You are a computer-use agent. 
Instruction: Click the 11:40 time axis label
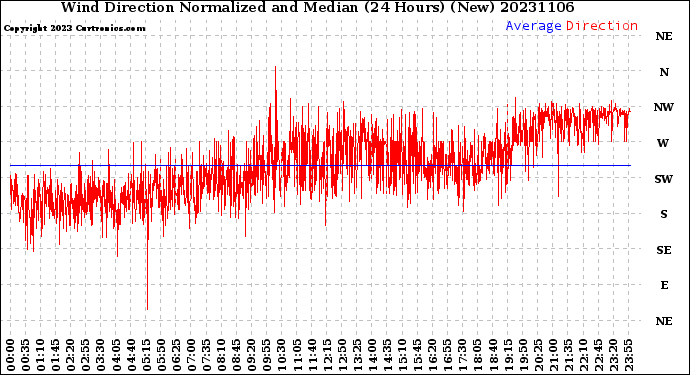pyautogui.click(x=312, y=355)
